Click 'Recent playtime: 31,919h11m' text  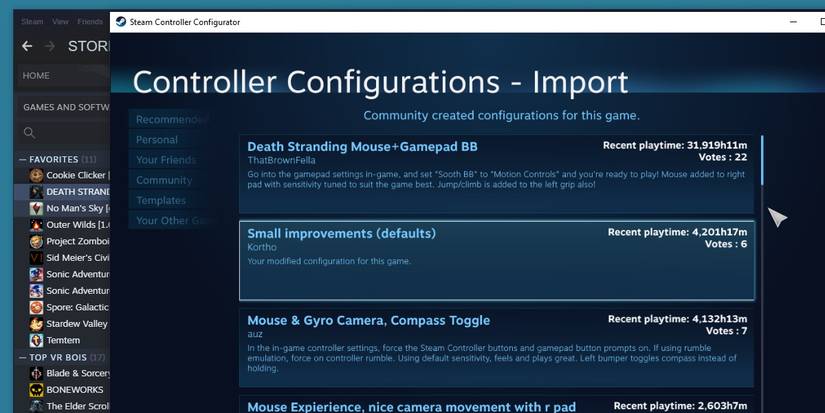pos(675,145)
